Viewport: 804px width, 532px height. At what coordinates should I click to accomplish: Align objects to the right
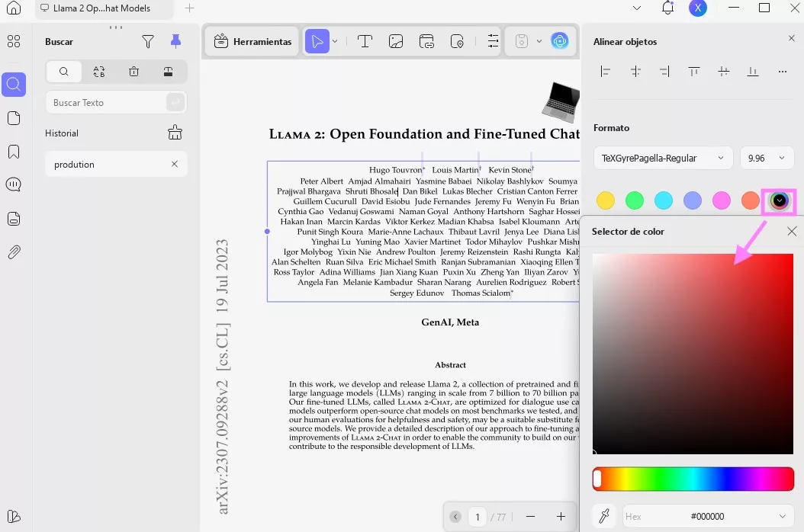click(664, 72)
